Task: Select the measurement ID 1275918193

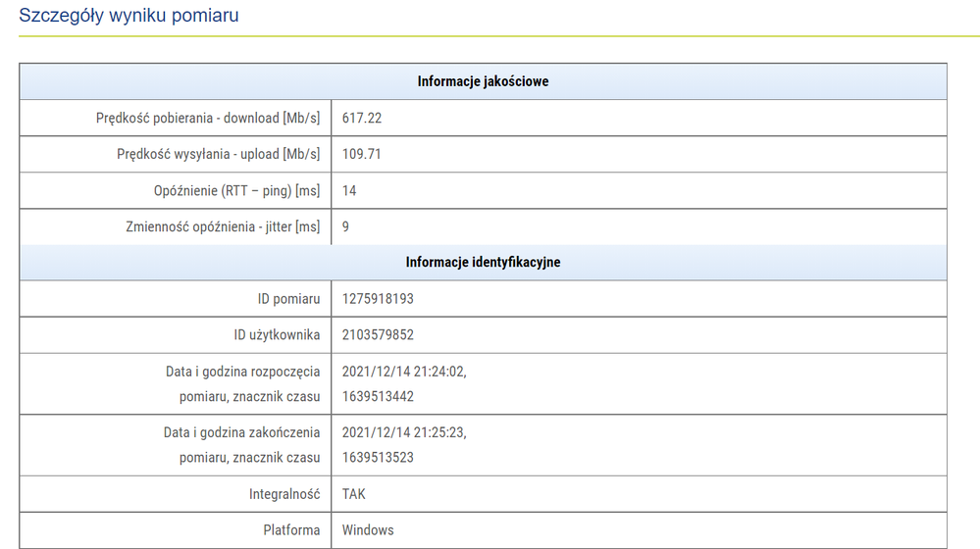Action: click(378, 299)
